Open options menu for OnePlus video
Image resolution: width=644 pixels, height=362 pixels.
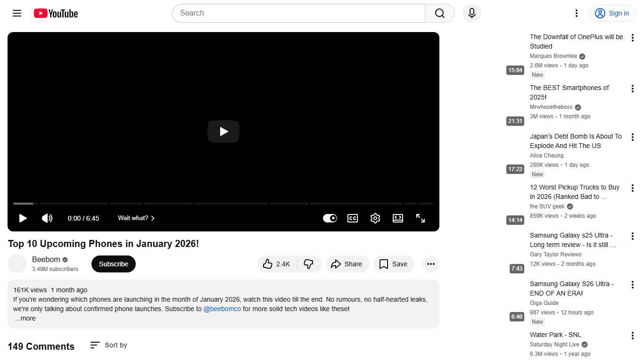point(632,38)
